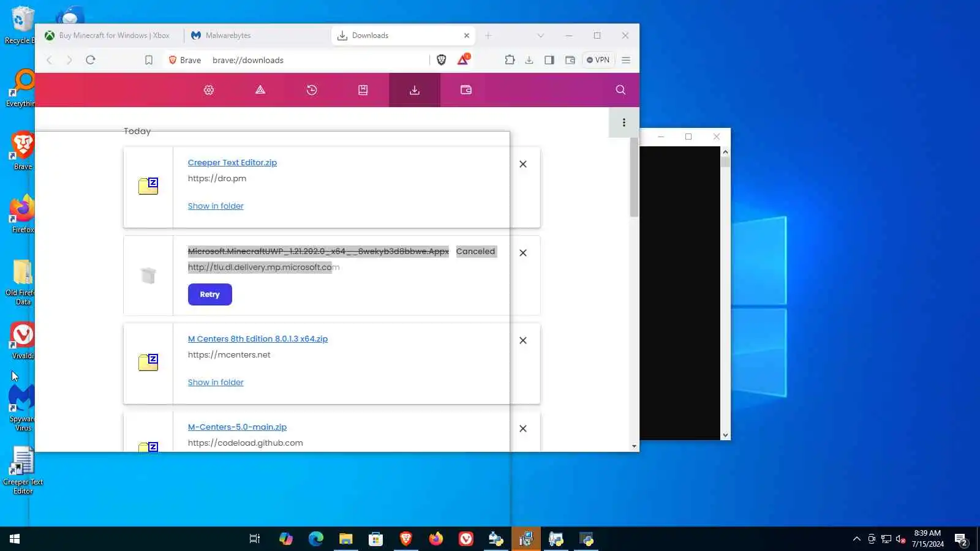Open Wallet from the pink toolbar
Screen dimensions: 980x551
(x=466, y=90)
